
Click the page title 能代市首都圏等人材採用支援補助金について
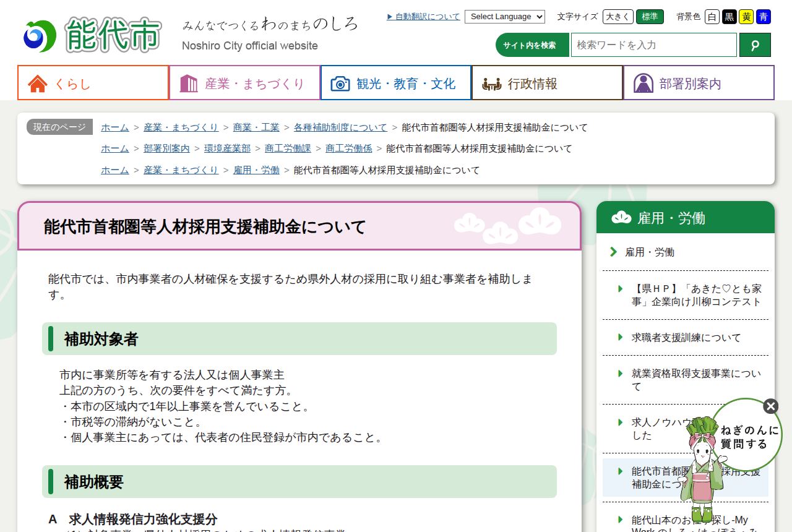[x=205, y=227]
